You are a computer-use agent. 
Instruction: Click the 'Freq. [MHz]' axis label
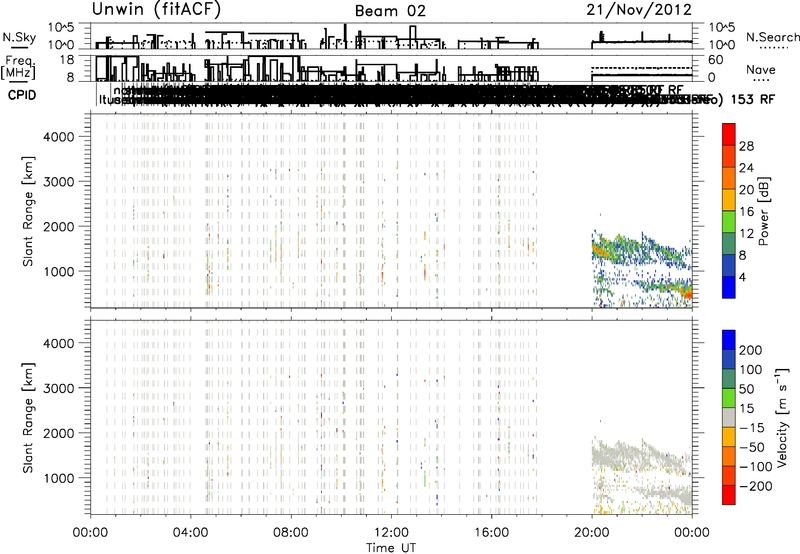(x=18, y=68)
